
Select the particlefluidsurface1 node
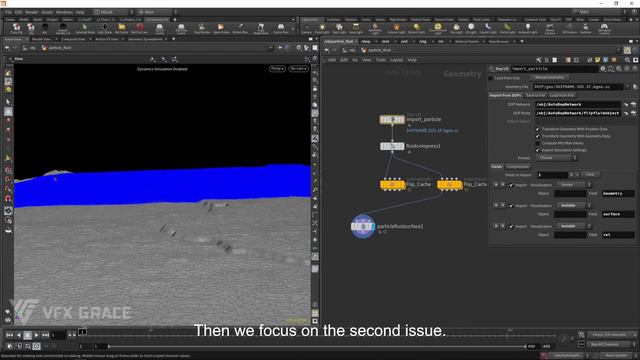pos(363,226)
